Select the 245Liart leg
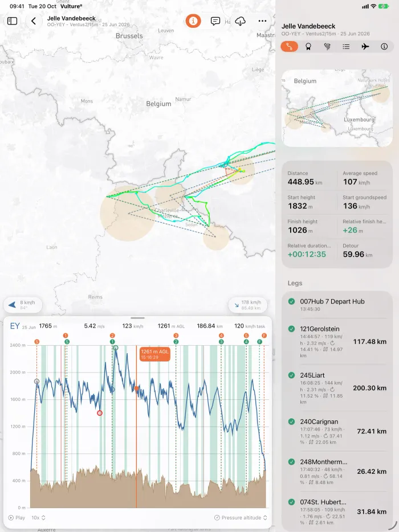Viewport: 399px width, 532px height. [337, 388]
